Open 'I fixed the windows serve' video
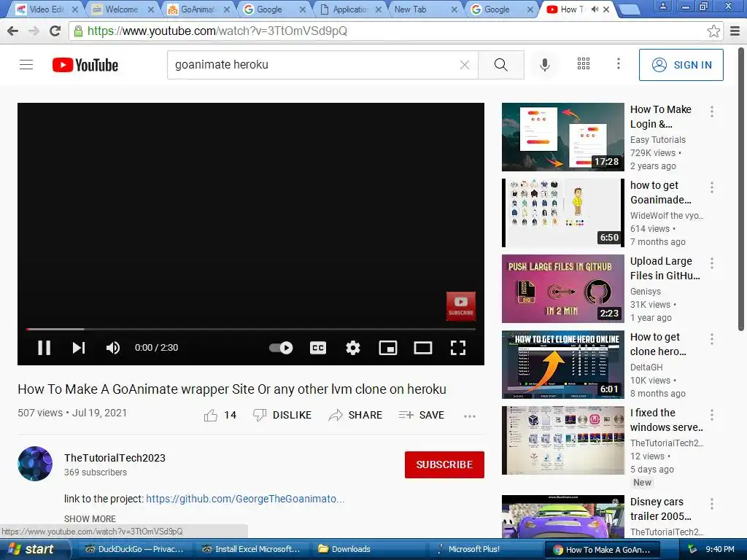747x560 pixels. pos(562,440)
